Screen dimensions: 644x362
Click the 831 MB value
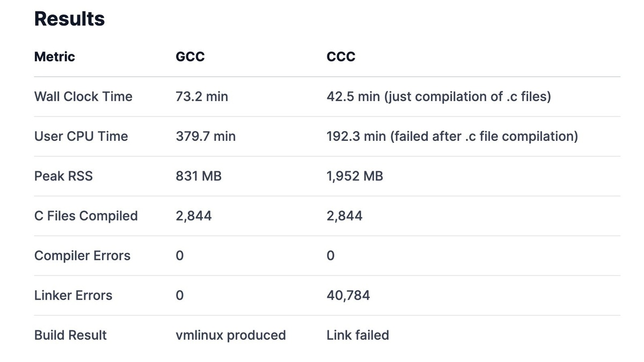coord(199,176)
